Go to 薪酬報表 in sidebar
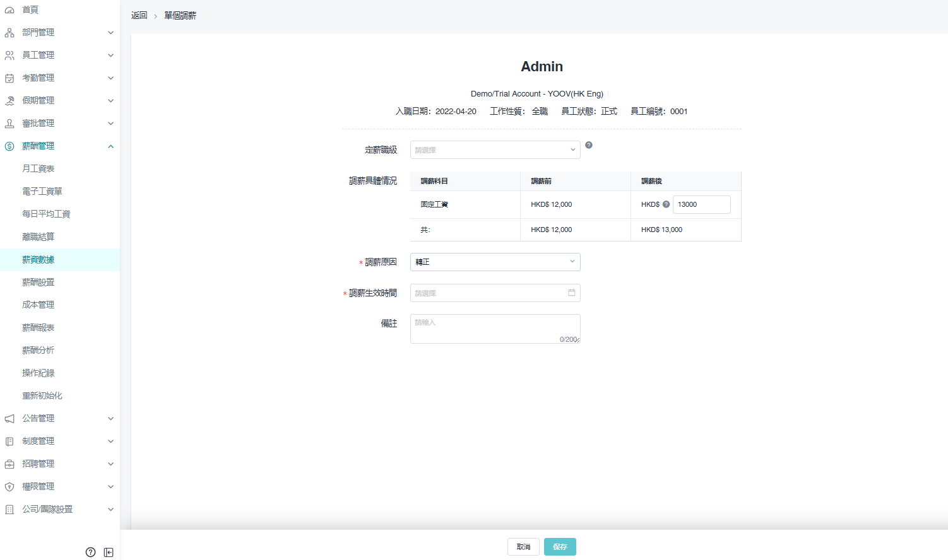The image size is (948, 560). pyautogui.click(x=39, y=328)
